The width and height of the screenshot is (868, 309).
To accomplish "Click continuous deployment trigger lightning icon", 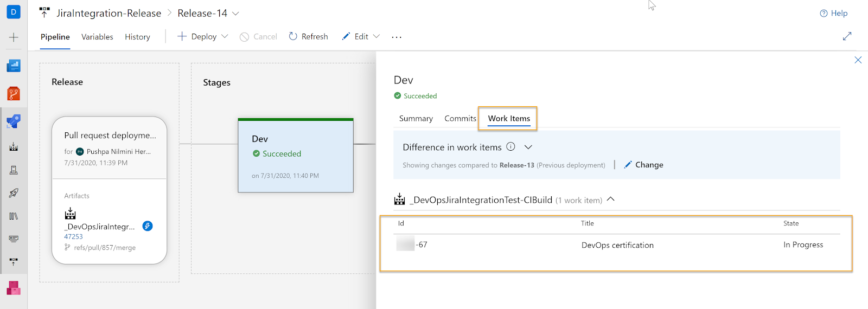I will pos(148,226).
